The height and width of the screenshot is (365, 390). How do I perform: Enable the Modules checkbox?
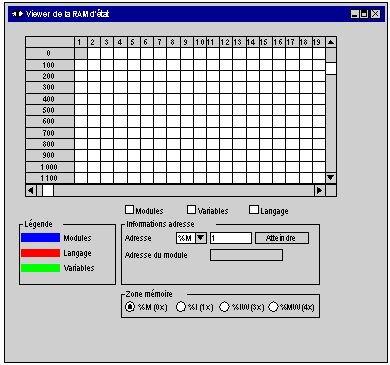(x=129, y=210)
